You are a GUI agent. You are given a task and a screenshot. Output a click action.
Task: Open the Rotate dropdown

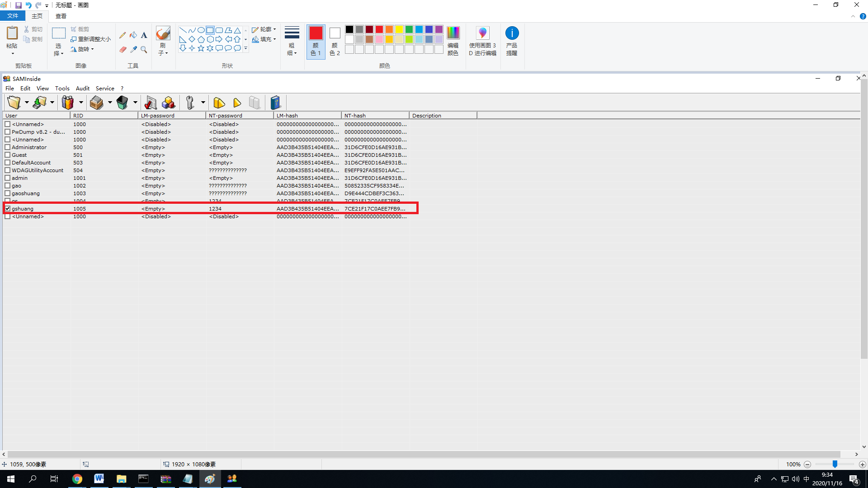point(83,49)
